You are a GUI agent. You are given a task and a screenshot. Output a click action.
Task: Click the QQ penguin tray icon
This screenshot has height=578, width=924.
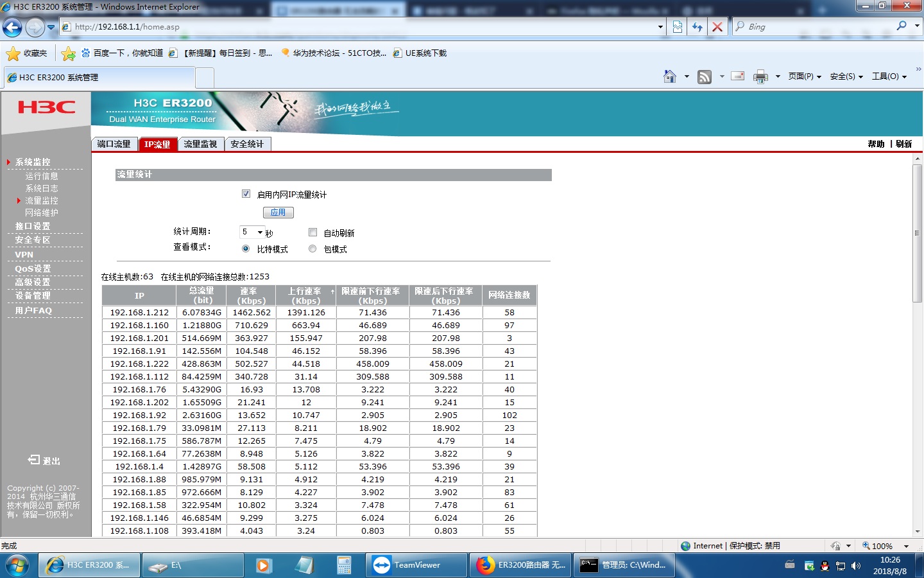(x=825, y=566)
